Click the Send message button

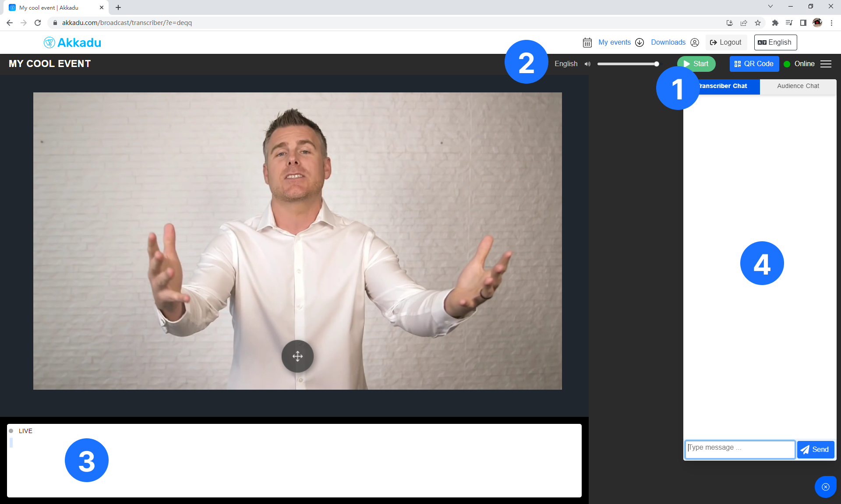click(816, 449)
